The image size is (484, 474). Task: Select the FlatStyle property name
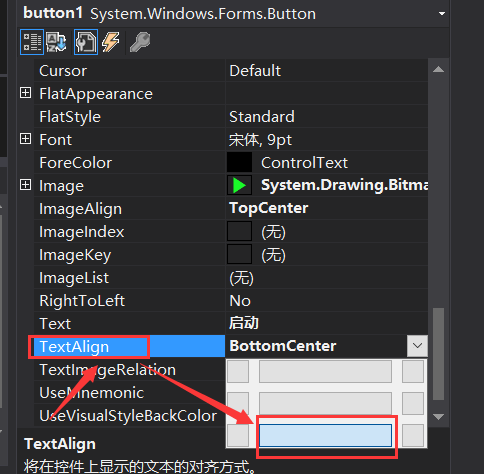[x=70, y=117]
